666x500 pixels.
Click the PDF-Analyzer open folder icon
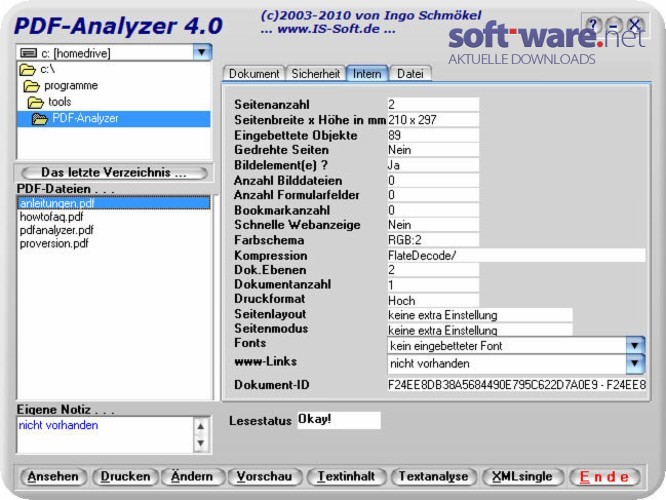coord(40,119)
